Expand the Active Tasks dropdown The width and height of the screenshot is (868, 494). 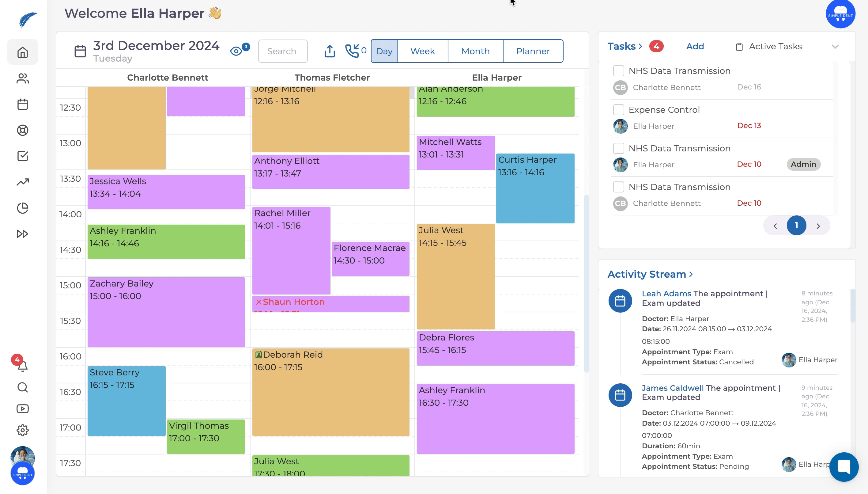pos(835,47)
